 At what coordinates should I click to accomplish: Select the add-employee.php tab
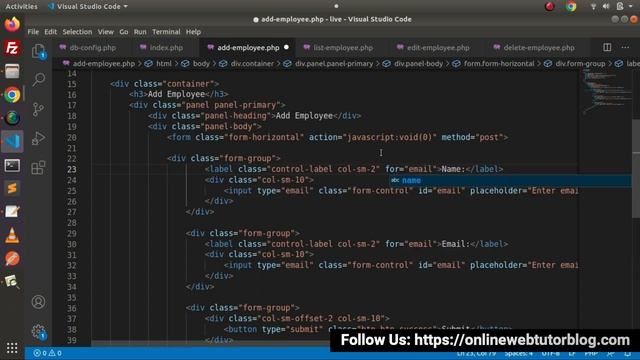click(248, 48)
